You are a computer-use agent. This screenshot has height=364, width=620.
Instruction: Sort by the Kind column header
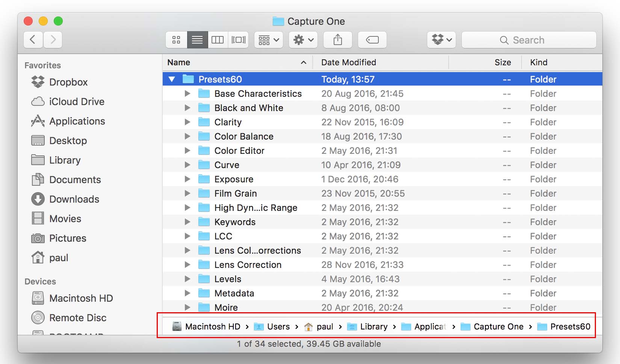click(562, 62)
